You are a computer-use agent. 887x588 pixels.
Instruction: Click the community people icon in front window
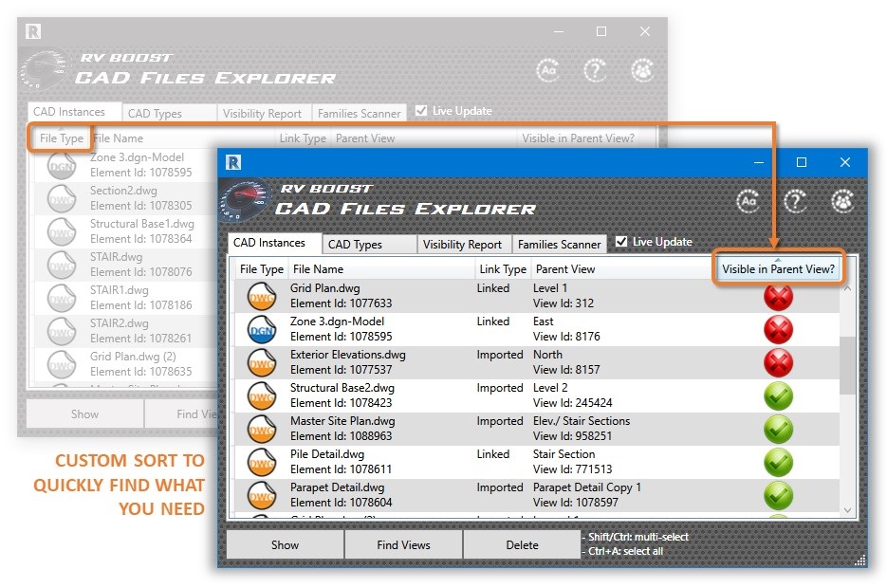point(842,201)
